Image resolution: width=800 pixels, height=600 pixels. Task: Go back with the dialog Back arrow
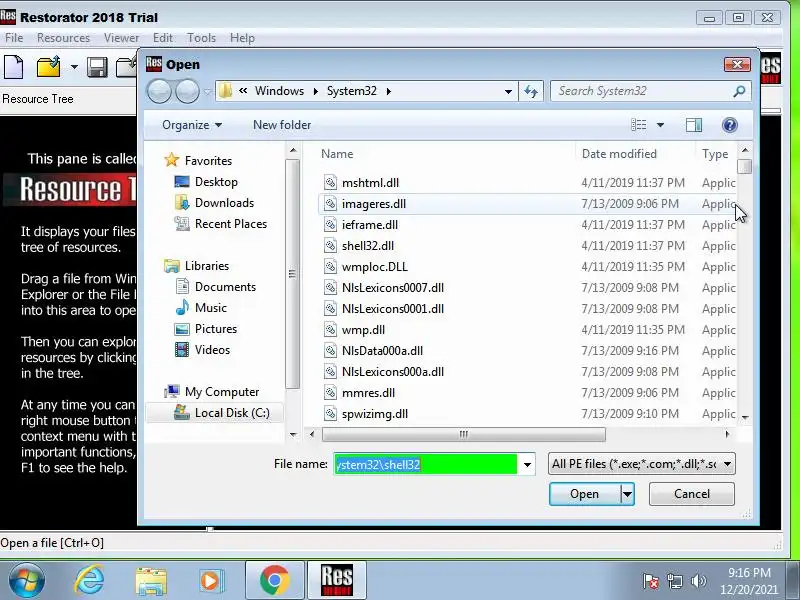159,91
